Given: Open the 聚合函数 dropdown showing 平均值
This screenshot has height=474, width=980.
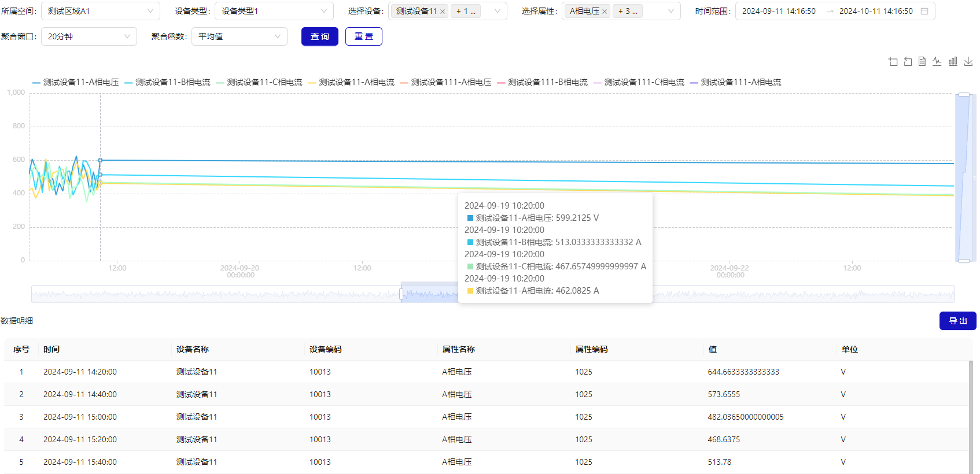Looking at the screenshot, I should click(239, 36).
